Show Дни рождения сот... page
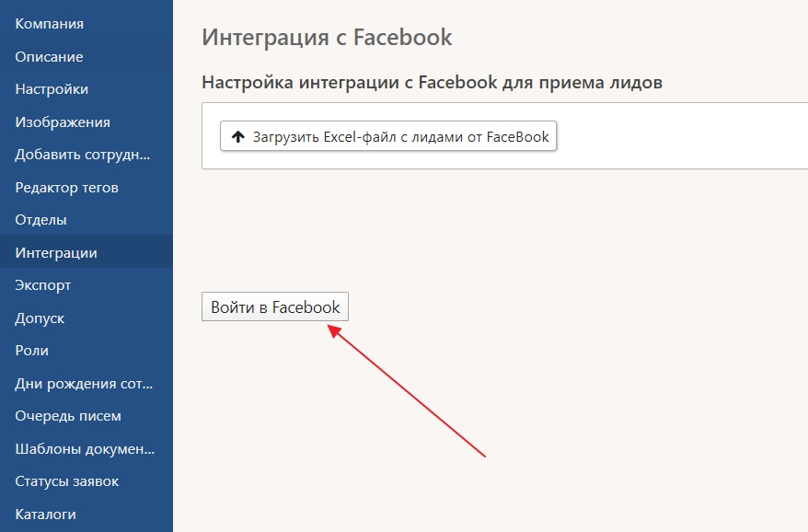Screen dimensions: 808x532 (84, 384)
